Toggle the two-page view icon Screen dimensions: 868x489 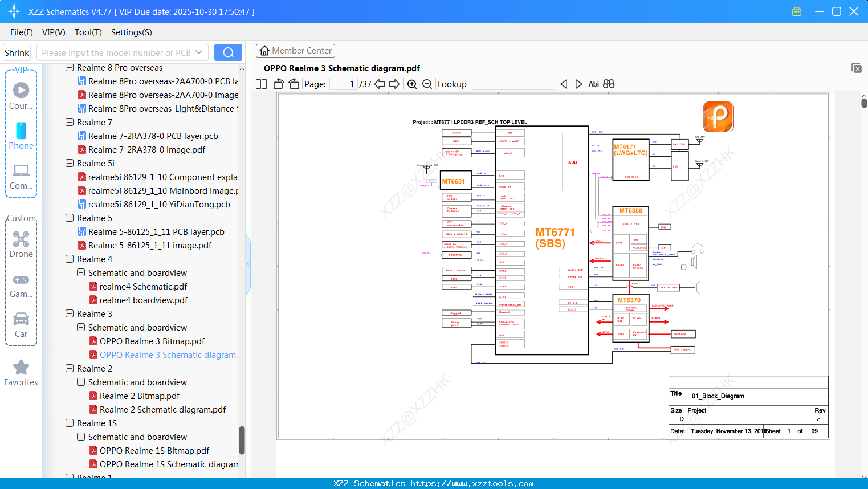point(261,84)
